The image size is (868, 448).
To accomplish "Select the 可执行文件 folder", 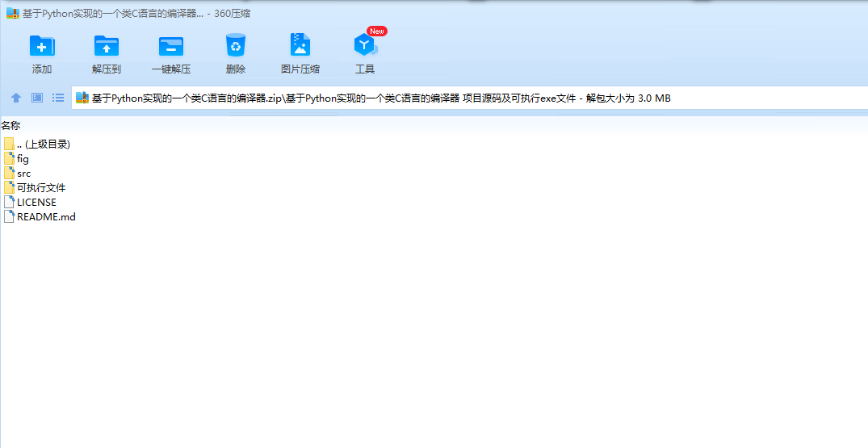I will click(35, 187).
